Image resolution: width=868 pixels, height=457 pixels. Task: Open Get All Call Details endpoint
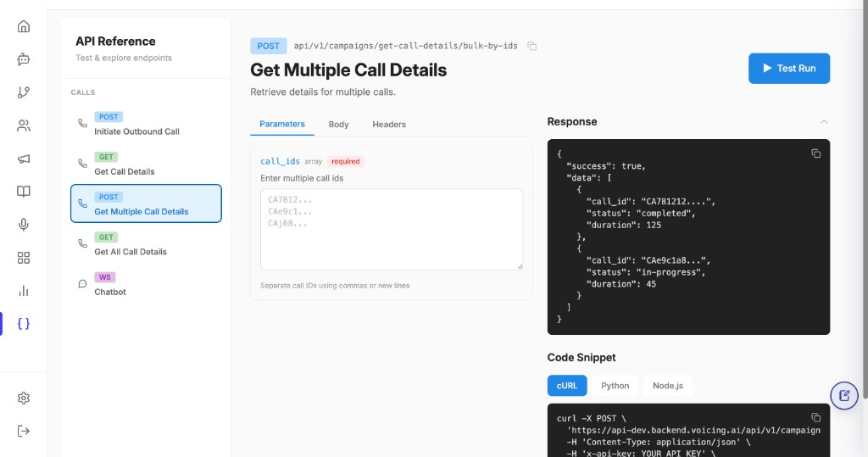click(146, 243)
